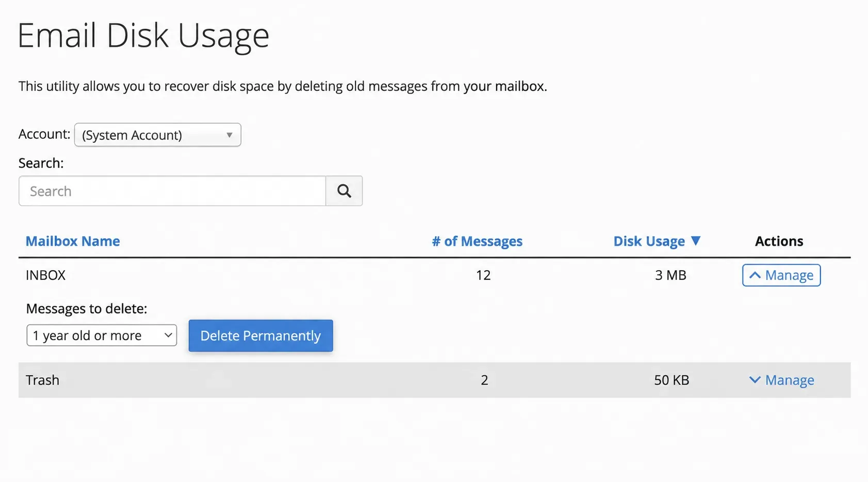Click the magnifying glass search button
The height and width of the screenshot is (482, 868).
344,191
